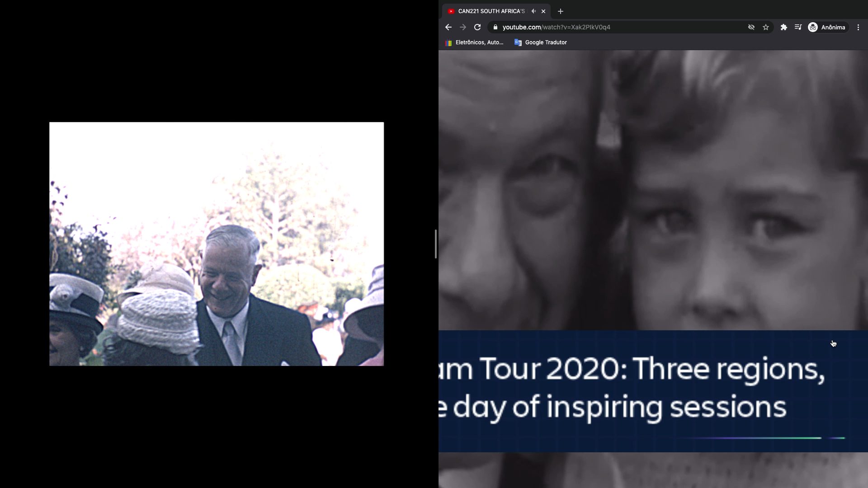Click the YouTube favicon in browser tab

451,11
